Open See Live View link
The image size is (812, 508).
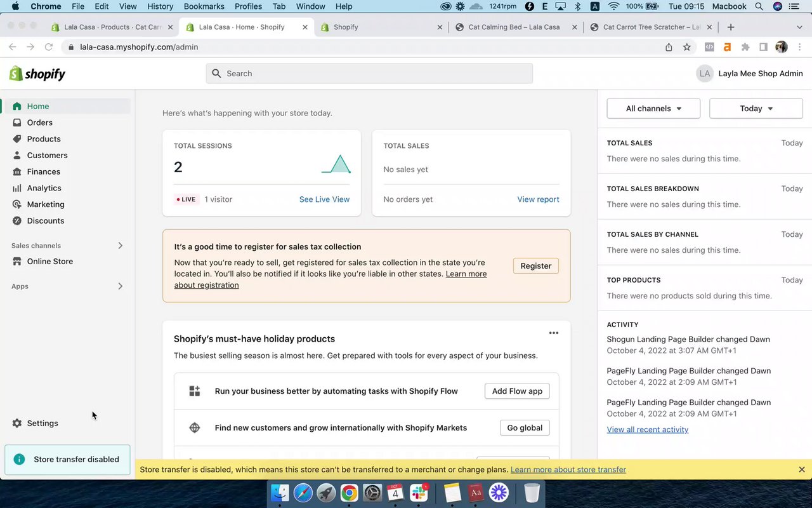(324, 199)
